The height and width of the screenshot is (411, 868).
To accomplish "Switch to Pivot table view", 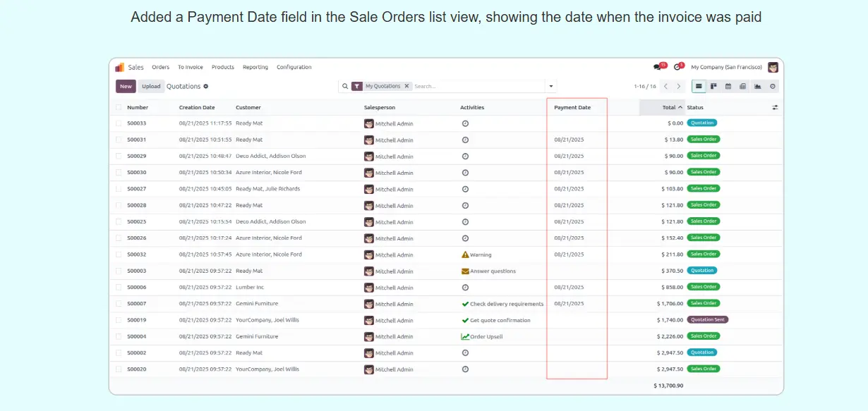I will [x=743, y=87].
